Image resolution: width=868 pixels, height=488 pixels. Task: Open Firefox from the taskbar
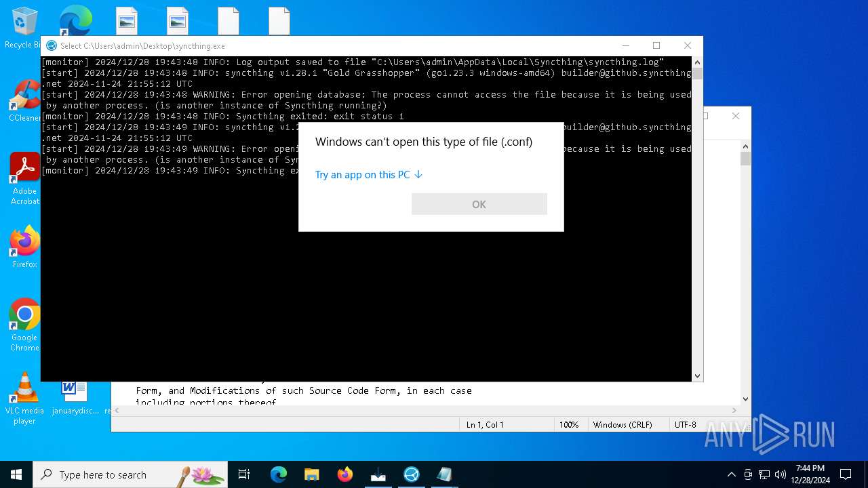tap(344, 474)
